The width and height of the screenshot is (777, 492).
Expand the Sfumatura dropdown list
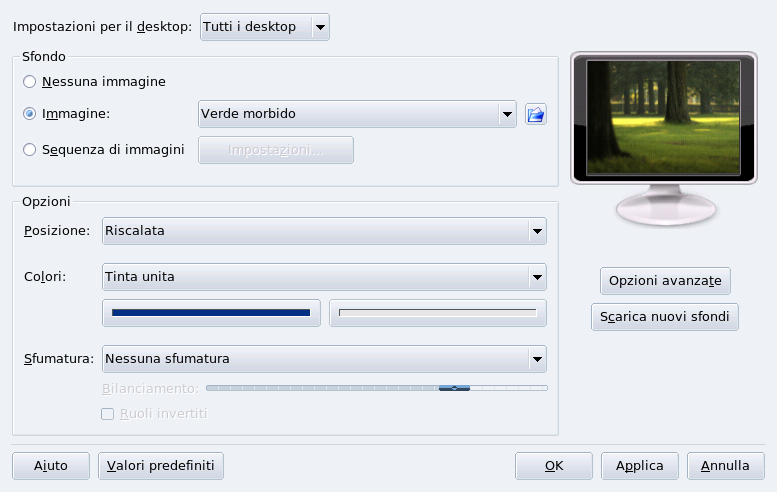[x=324, y=358]
